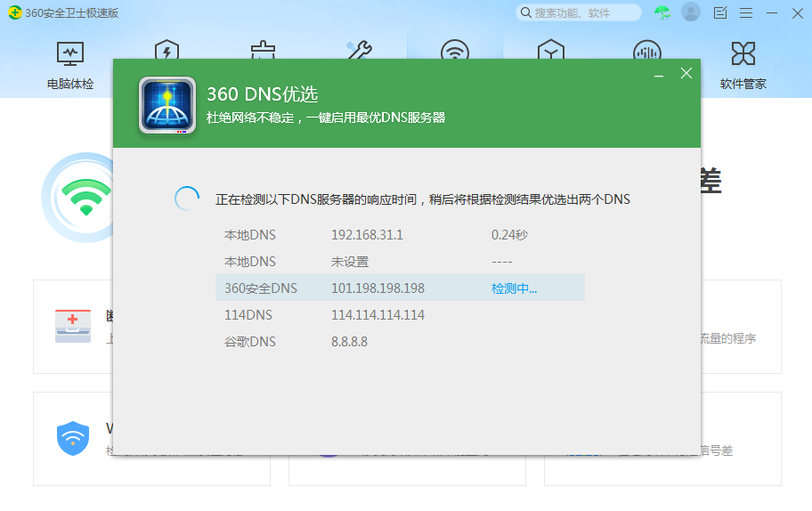The width and height of the screenshot is (812, 511).
Task: Click the 114.114.114.114 address
Action: (378, 315)
